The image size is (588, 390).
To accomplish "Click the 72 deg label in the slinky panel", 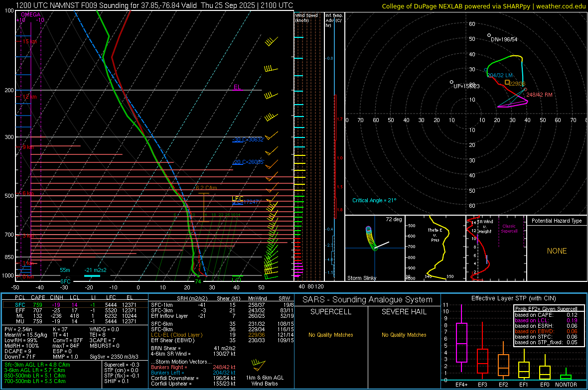I will click(394, 219).
